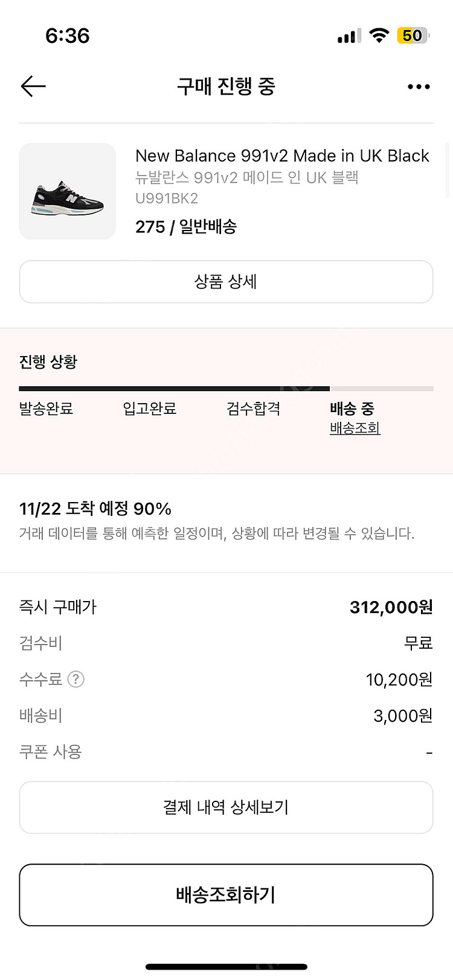Viewport: 453px width, 980px height.
Task: Tap the 배송조회하기 button
Action: click(x=226, y=895)
